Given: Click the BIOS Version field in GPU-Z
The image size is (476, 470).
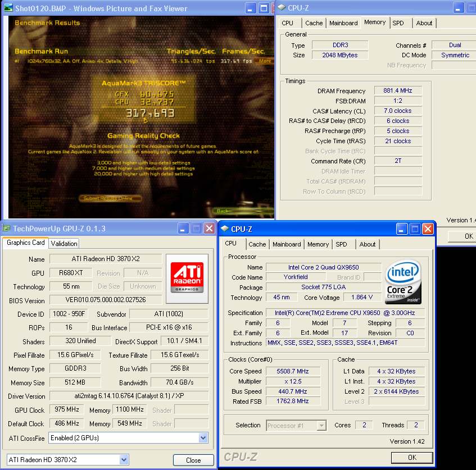Looking at the screenshot, I should (106, 300).
